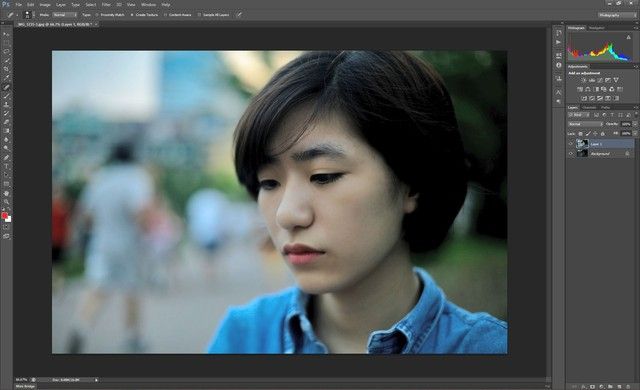
Task: Open Layers panel flyout menu
Action: click(x=636, y=108)
